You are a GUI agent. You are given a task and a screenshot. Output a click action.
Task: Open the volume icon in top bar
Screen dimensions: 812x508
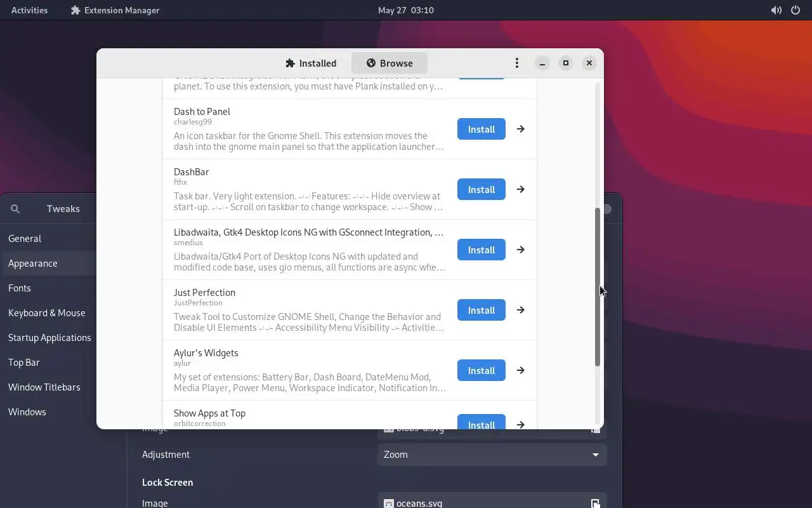pos(776,10)
